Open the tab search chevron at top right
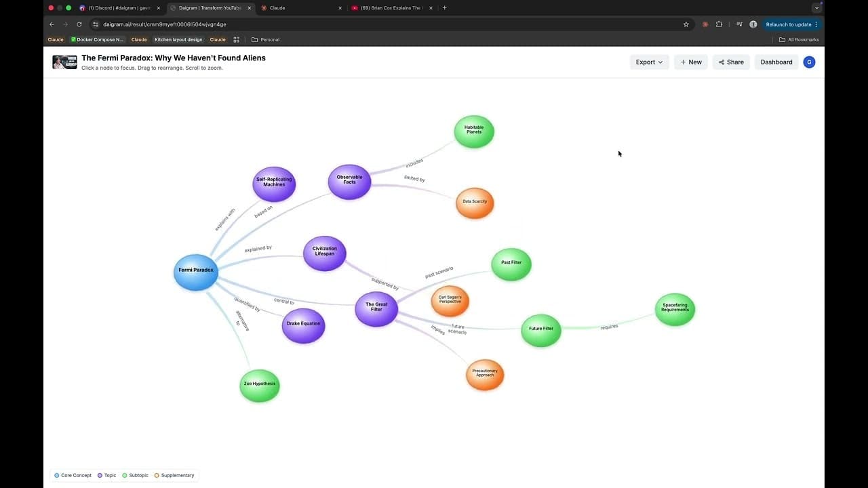 click(x=816, y=7)
